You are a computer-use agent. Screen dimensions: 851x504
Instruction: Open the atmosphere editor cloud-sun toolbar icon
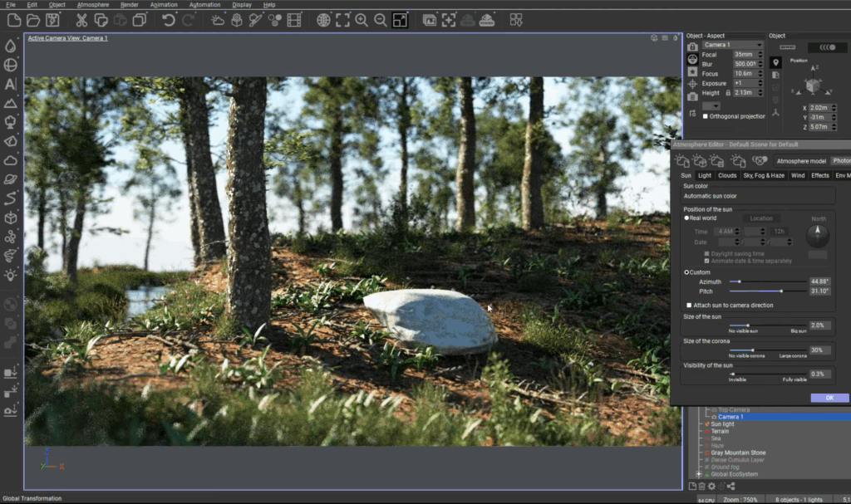click(218, 20)
